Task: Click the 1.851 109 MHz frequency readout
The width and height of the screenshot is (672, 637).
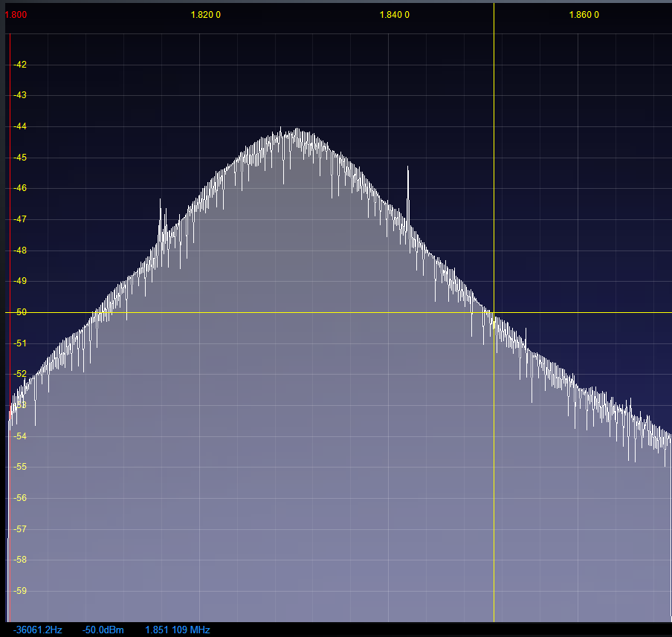Action: tap(178, 630)
